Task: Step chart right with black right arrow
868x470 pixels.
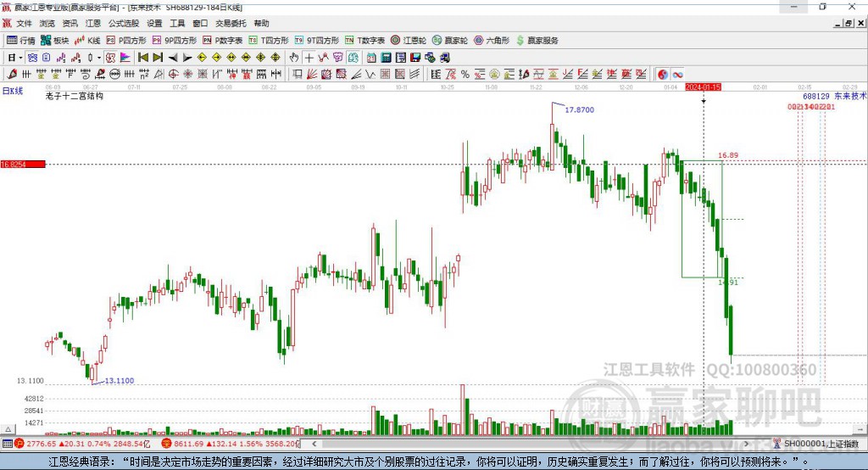Action: click(x=187, y=58)
